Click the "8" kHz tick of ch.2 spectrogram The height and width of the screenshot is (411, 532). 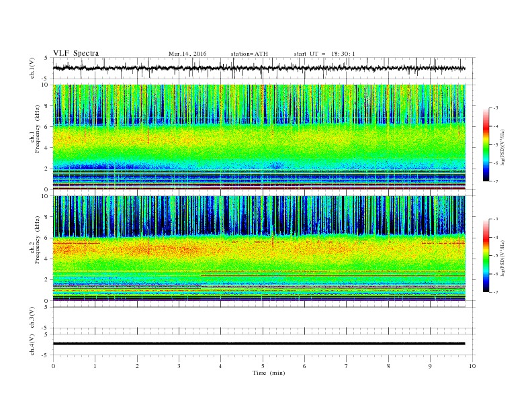[x=46, y=217]
